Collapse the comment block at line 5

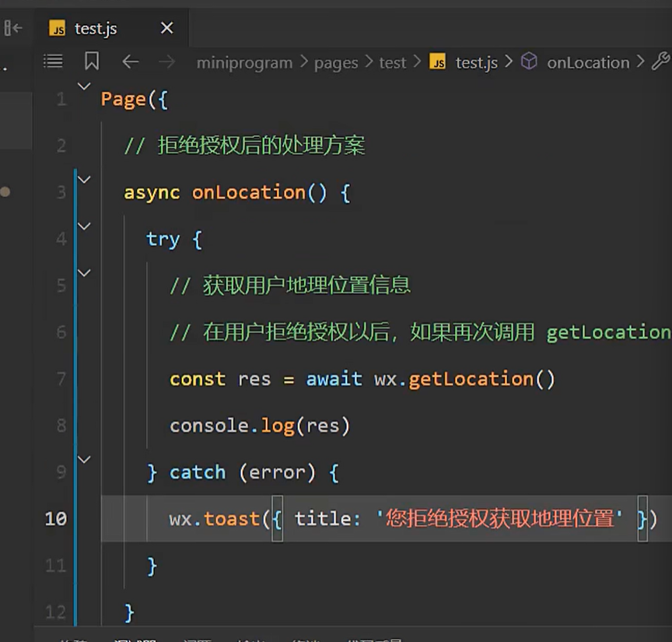84,273
